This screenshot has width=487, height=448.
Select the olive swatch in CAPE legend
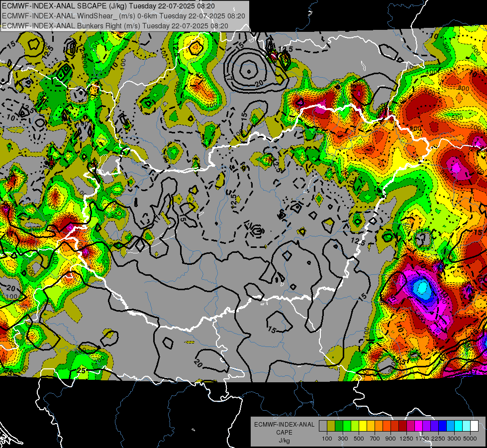point(331,426)
